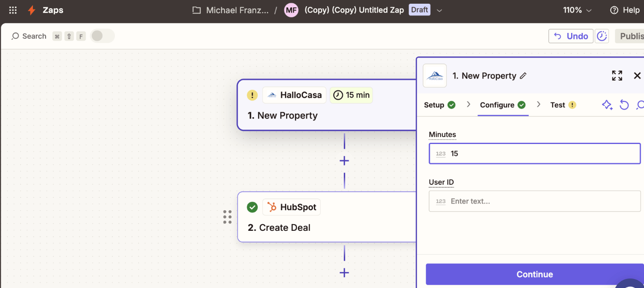Click the Publish button
Viewport: 644px width, 288px height.
(630, 36)
